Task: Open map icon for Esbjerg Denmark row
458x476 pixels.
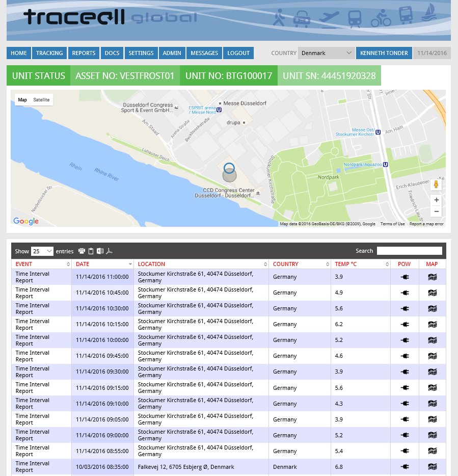Action: click(432, 467)
